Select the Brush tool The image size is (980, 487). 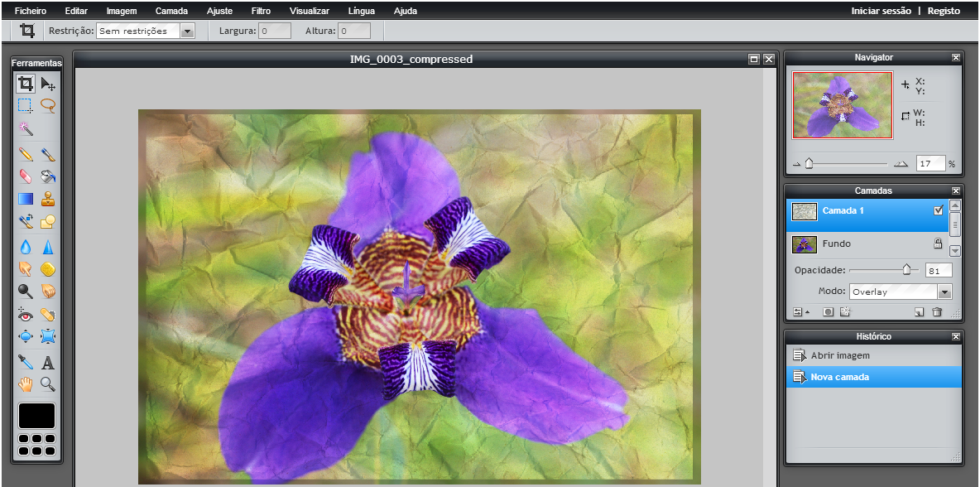click(x=48, y=154)
